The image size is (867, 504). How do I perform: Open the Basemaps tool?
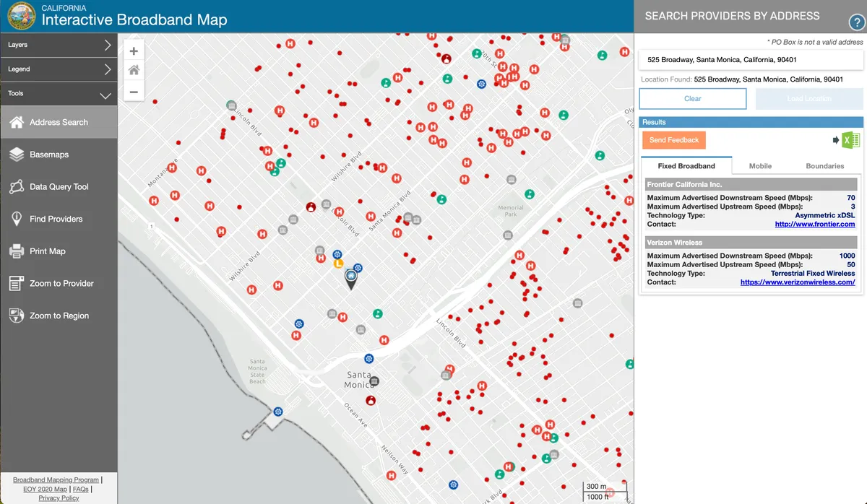[x=59, y=155]
